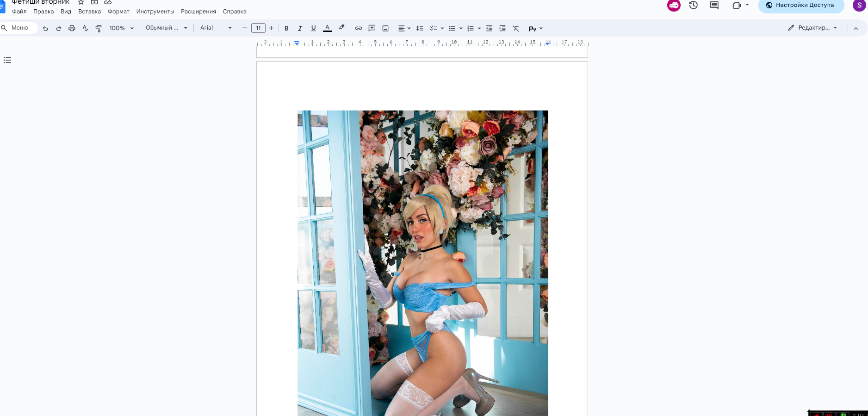Click the Настройки Доступа button

tap(800, 6)
